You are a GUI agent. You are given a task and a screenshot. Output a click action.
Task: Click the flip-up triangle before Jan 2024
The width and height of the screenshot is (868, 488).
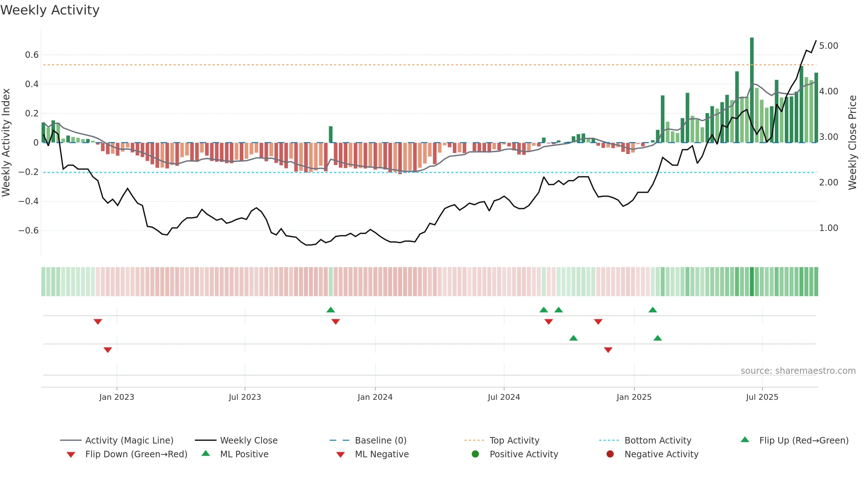coord(331,309)
